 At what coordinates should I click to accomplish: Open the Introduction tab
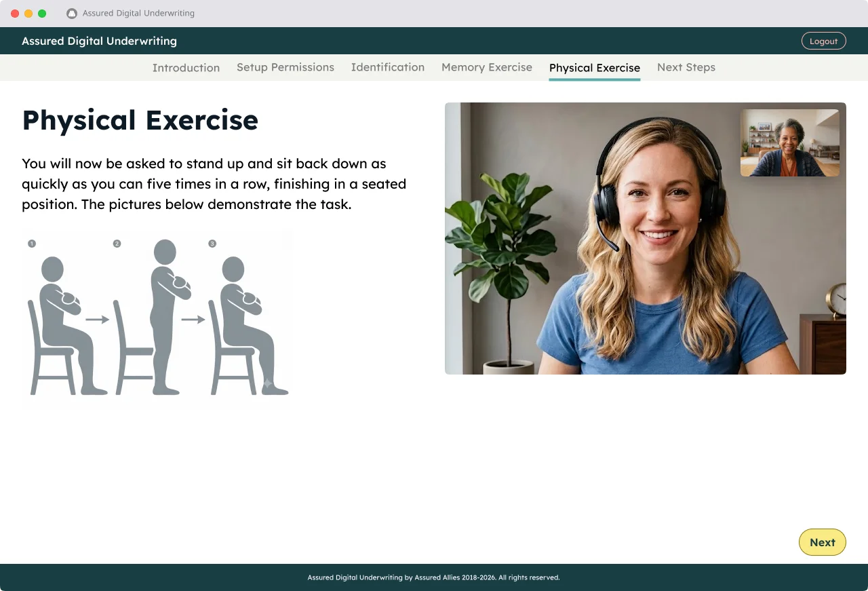186,68
